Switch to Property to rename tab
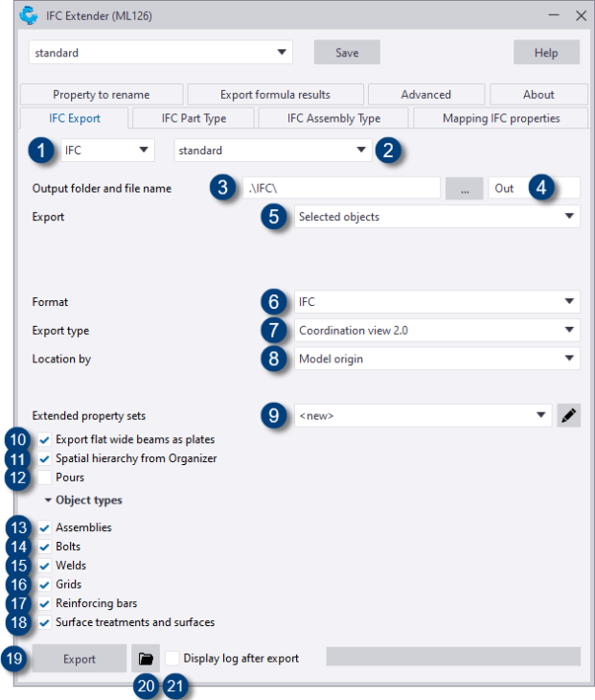 (x=102, y=94)
